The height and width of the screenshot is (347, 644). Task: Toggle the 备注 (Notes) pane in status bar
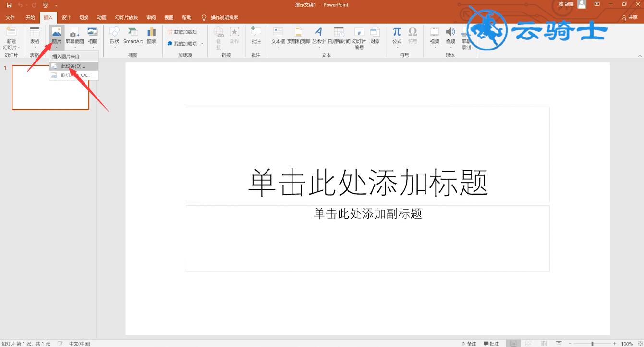click(x=468, y=344)
